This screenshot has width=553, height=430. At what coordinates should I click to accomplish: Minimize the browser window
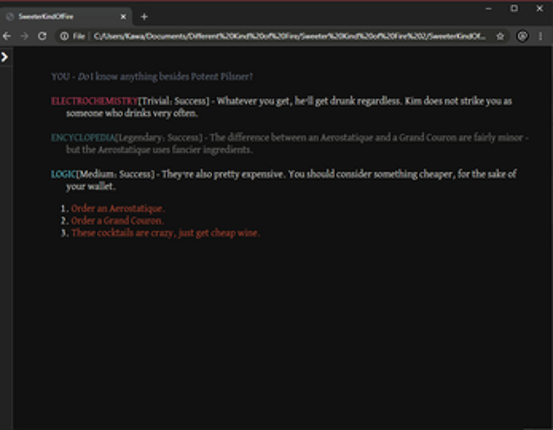point(488,8)
